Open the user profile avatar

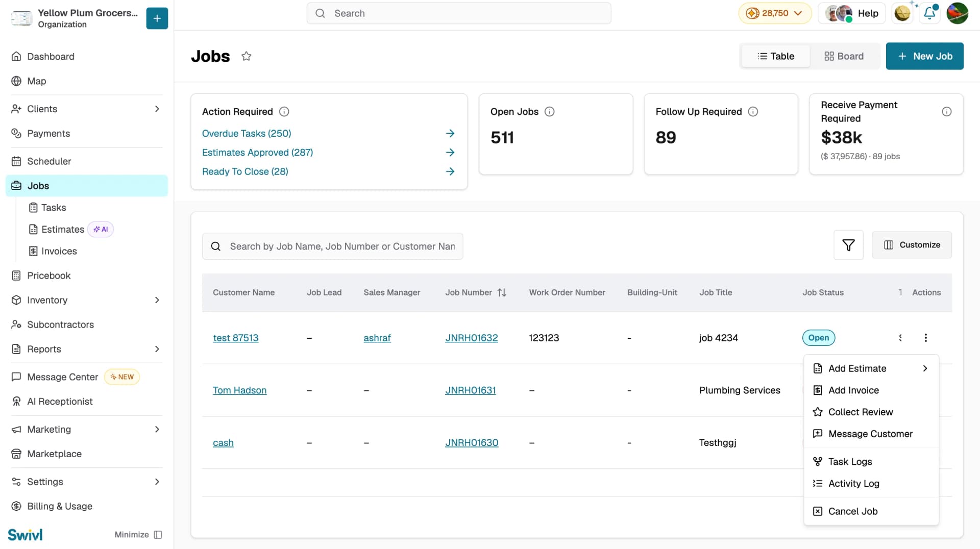[x=957, y=13]
